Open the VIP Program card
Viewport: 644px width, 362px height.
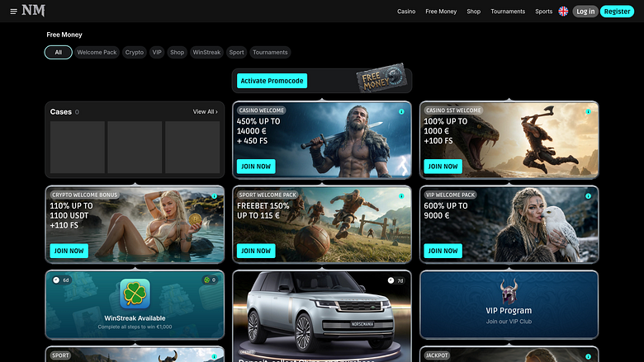[509, 304]
